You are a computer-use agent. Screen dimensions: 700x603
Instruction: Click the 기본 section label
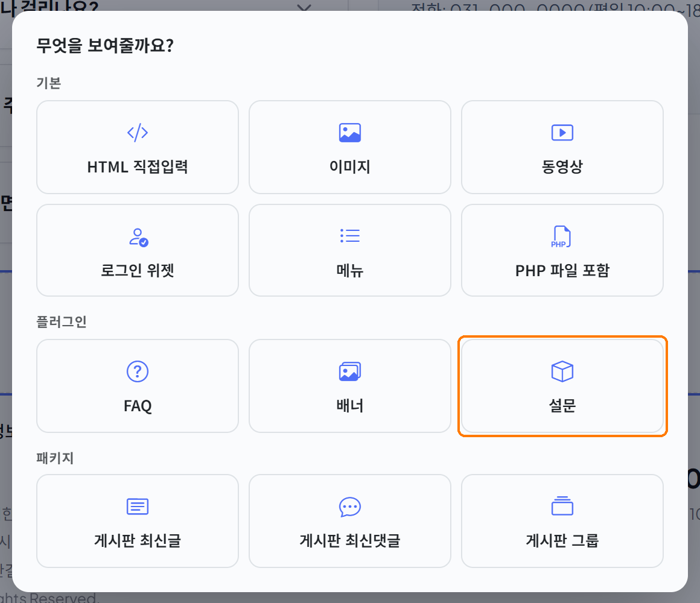click(x=49, y=83)
